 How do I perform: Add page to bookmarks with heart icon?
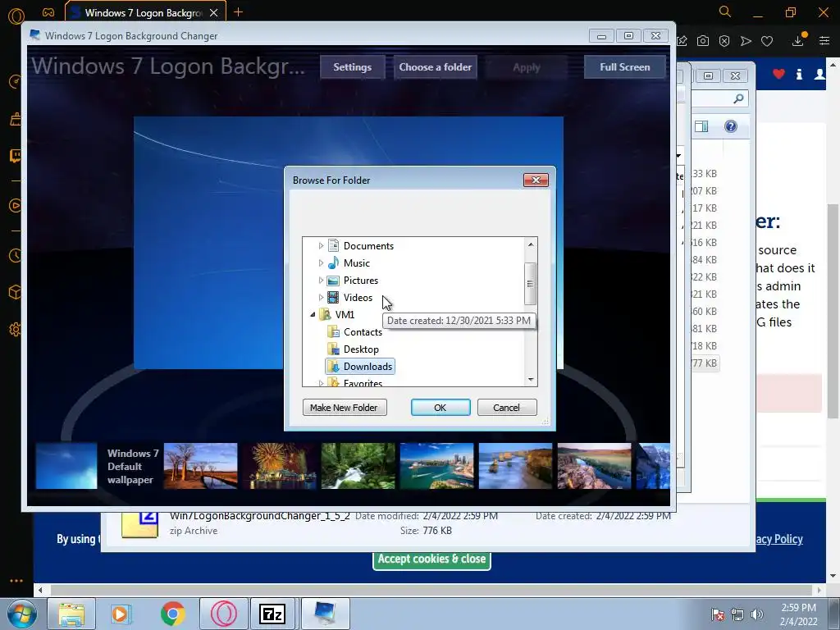767,41
